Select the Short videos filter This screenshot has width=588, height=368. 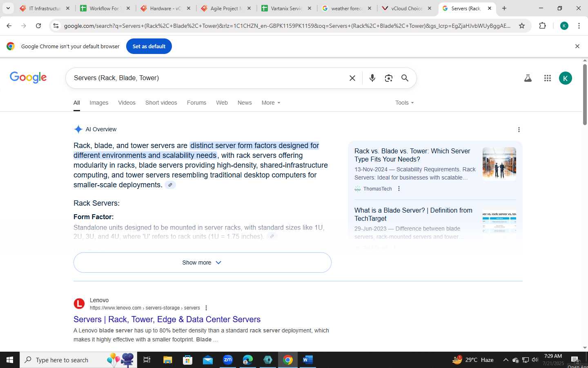pos(161,103)
